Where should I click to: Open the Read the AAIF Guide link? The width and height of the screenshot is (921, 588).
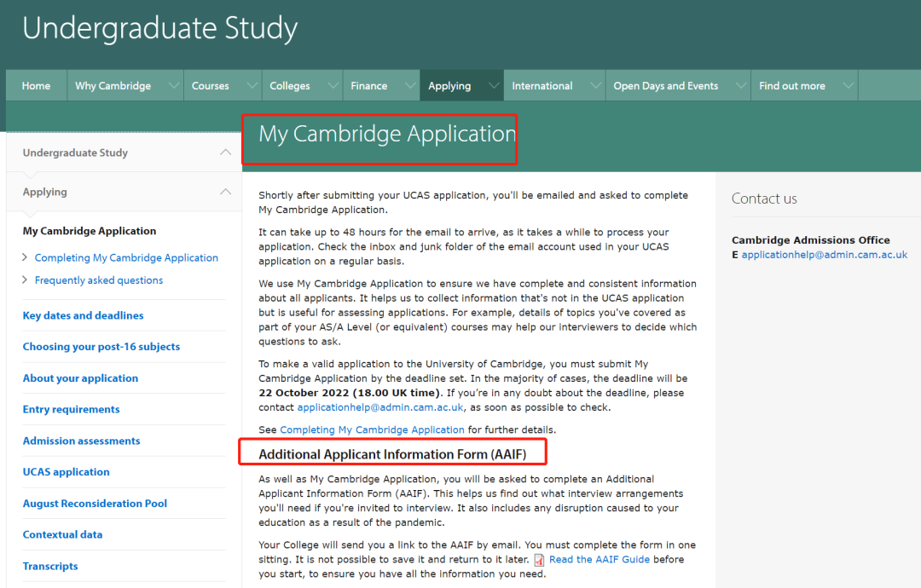(x=599, y=559)
